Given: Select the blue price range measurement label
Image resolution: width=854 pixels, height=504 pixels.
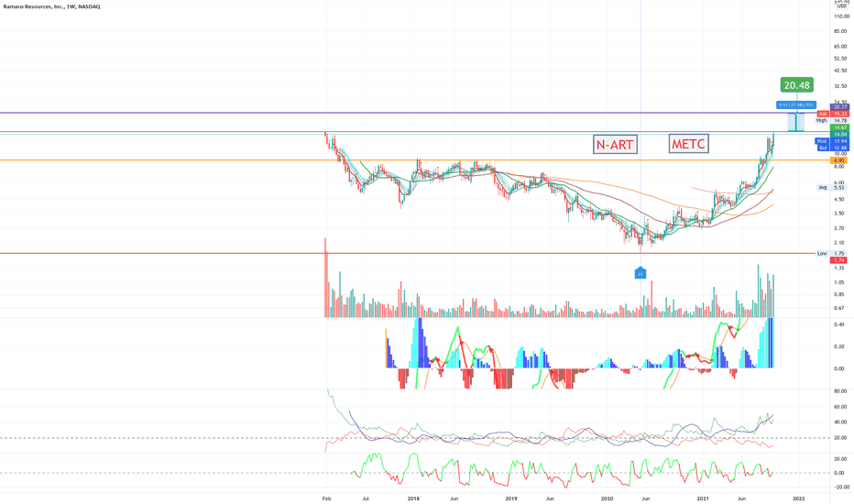Looking at the screenshot, I should tap(795, 104).
